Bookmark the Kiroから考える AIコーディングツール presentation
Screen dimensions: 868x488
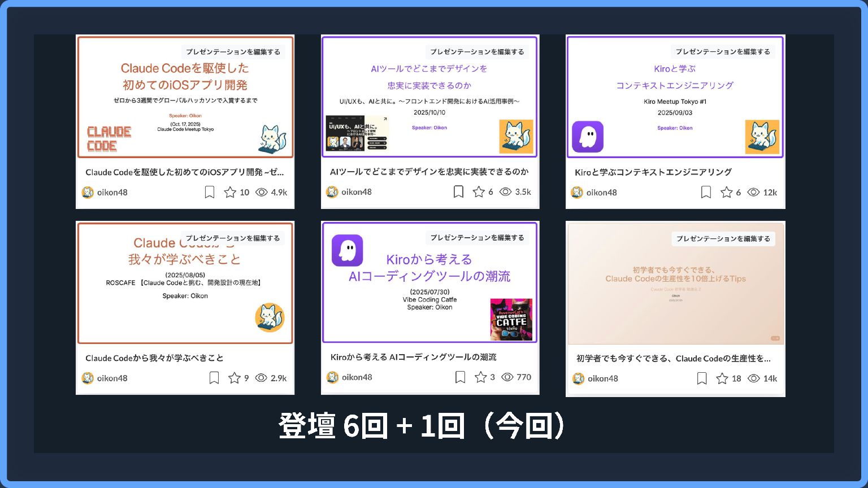460,377
